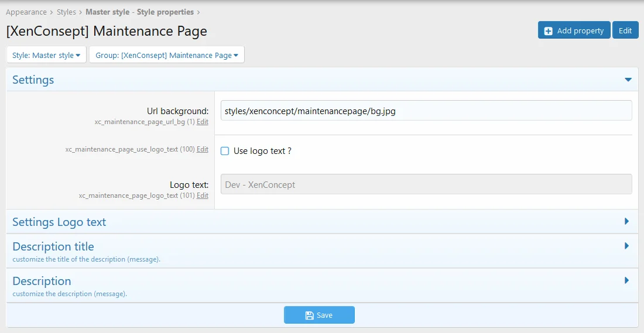
Task: Click the right arrow on the Description row
Action: pyautogui.click(x=626, y=281)
